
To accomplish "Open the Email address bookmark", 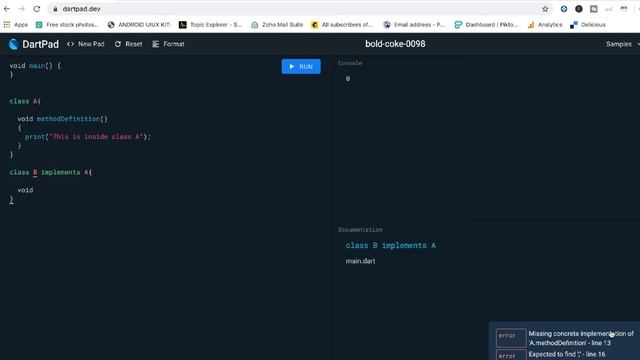I will point(414,24).
